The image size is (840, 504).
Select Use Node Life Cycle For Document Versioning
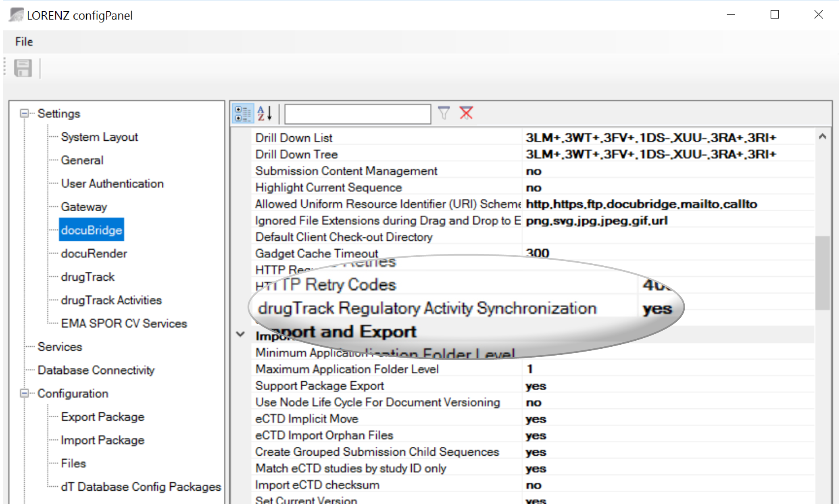[377, 402]
